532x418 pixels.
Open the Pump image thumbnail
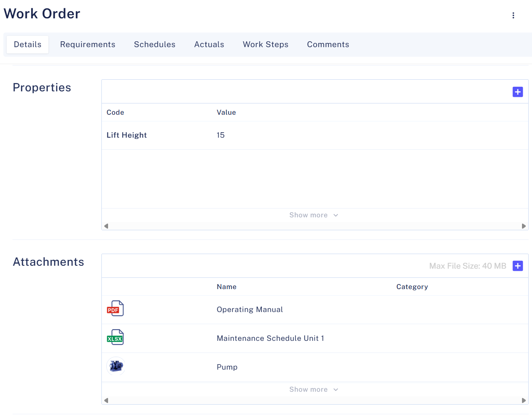[x=116, y=366]
